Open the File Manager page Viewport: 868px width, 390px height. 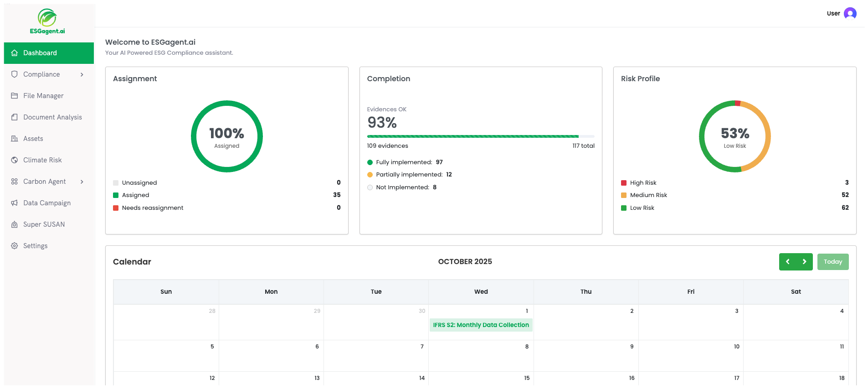49,96
